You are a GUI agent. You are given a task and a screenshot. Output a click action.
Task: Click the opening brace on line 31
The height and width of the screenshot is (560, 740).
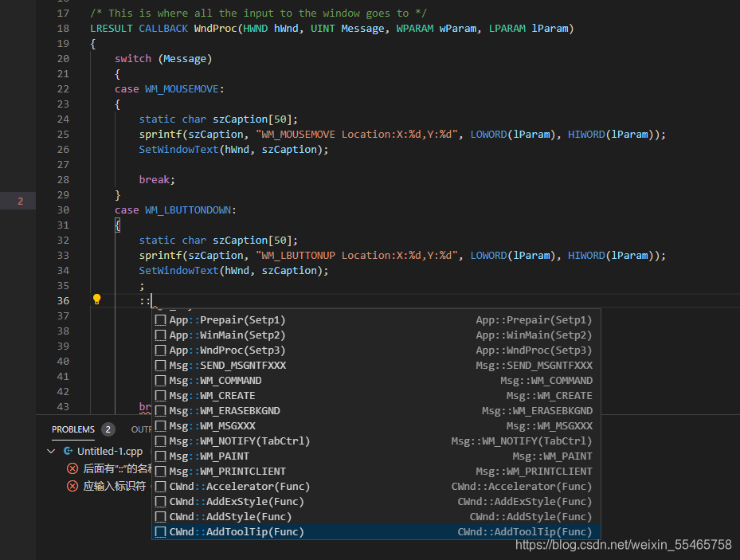click(x=118, y=225)
